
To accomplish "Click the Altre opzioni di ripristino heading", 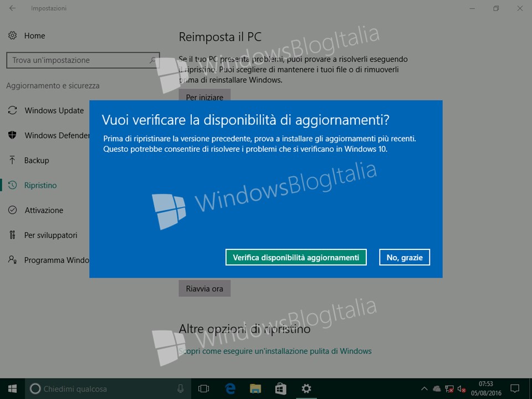I will click(x=244, y=329).
